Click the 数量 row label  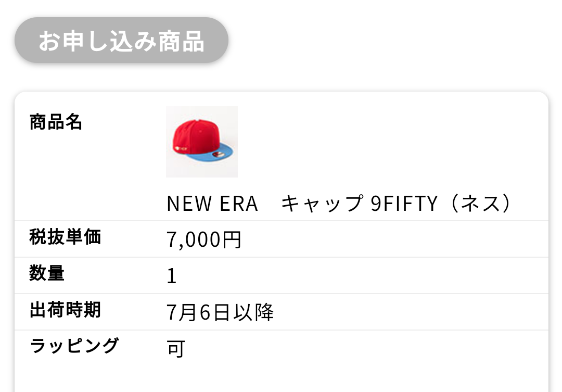47,274
